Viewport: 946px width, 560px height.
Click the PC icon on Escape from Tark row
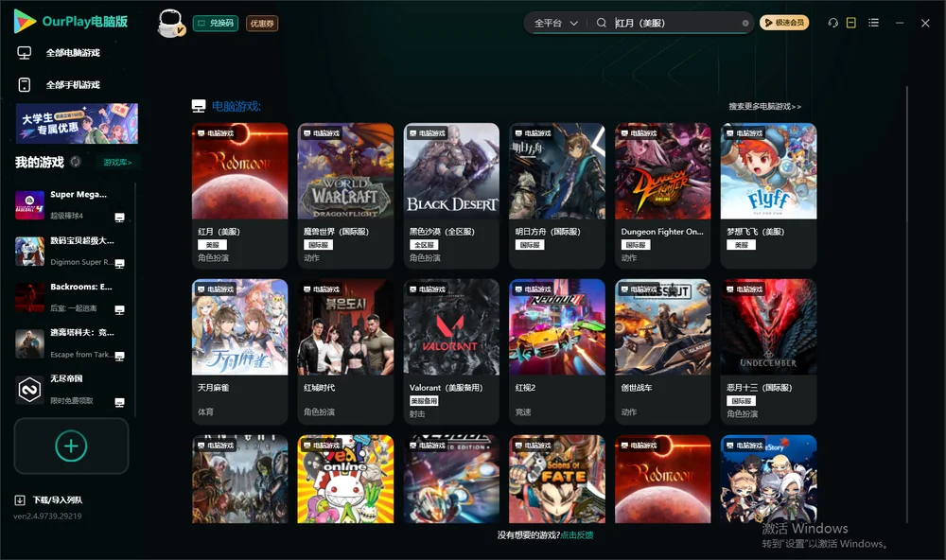tap(119, 356)
